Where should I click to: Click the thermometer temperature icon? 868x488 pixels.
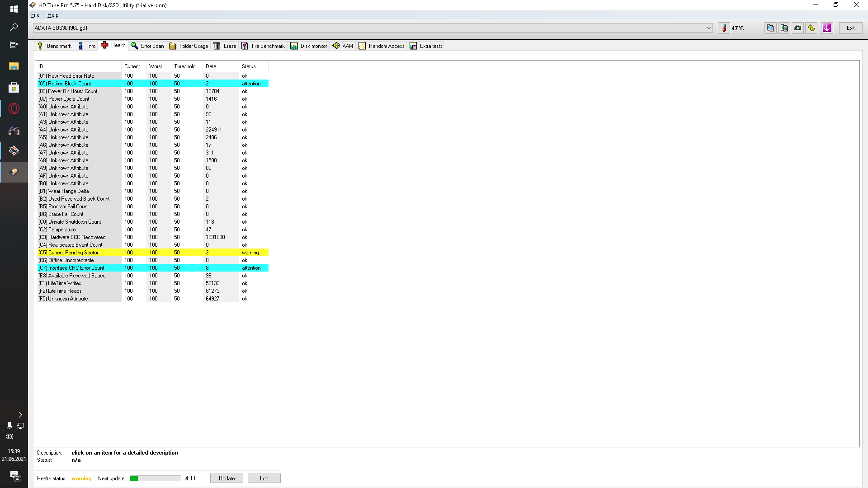click(724, 28)
